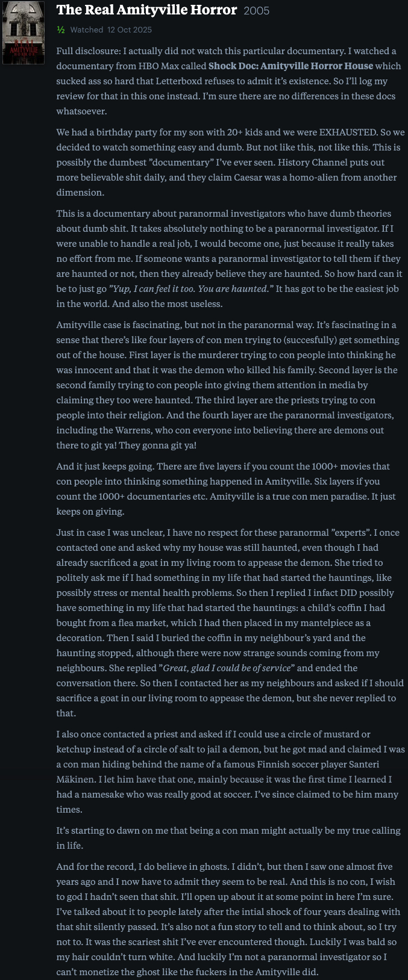Click the film title The Real Amityville Horror
408x980 pixels.
(146, 10)
